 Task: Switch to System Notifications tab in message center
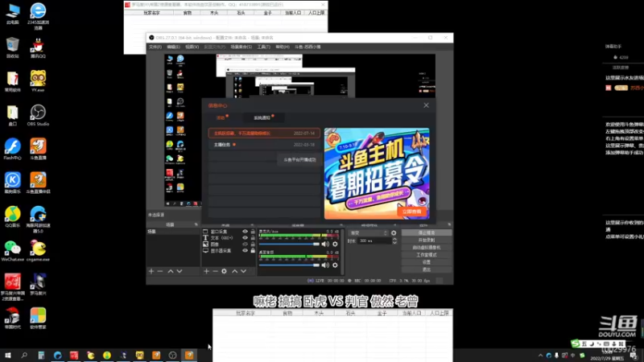pyautogui.click(x=262, y=117)
